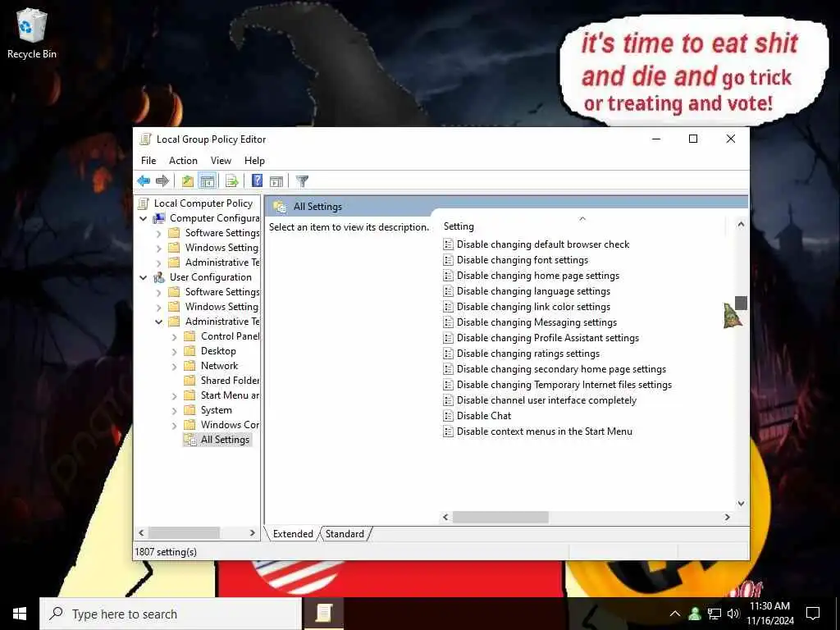Image resolution: width=840 pixels, height=630 pixels.
Task: Select Disable context menus in the Start Menu
Action: 545,431
